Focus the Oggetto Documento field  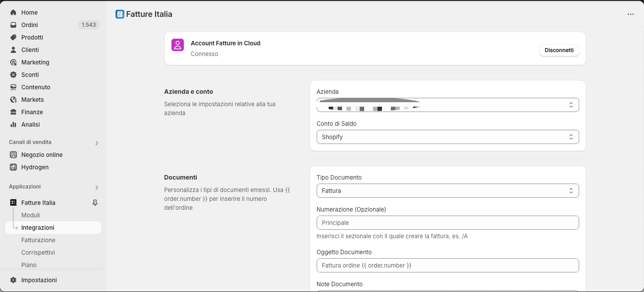coord(448,265)
